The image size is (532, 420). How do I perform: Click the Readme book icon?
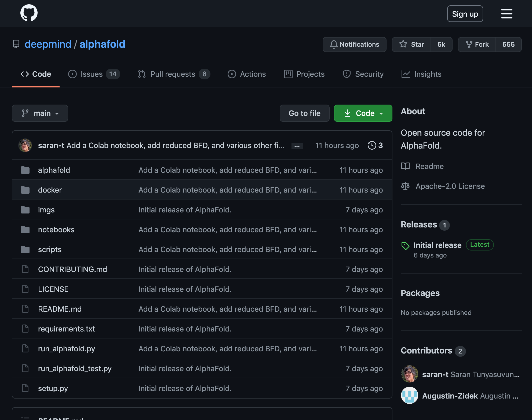[x=405, y=166]
